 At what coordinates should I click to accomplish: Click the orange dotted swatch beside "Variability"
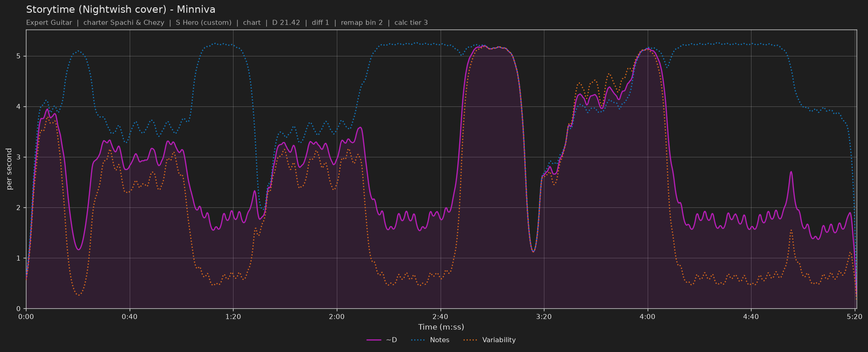[x=470, y=340]
